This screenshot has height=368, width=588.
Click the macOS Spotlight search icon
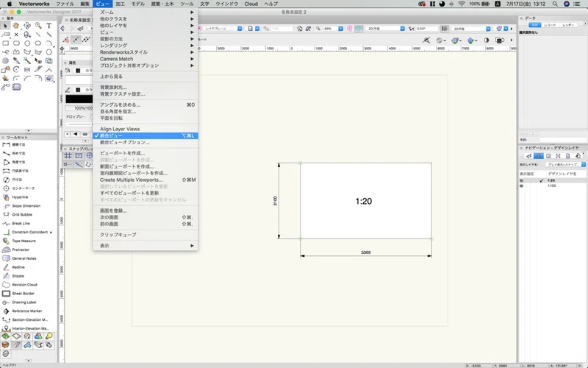click(555, 4)
